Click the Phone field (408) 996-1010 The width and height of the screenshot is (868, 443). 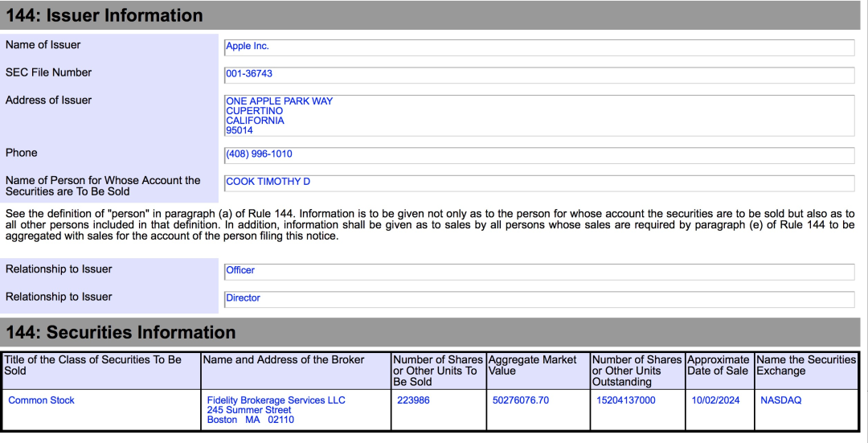(539, 155)
